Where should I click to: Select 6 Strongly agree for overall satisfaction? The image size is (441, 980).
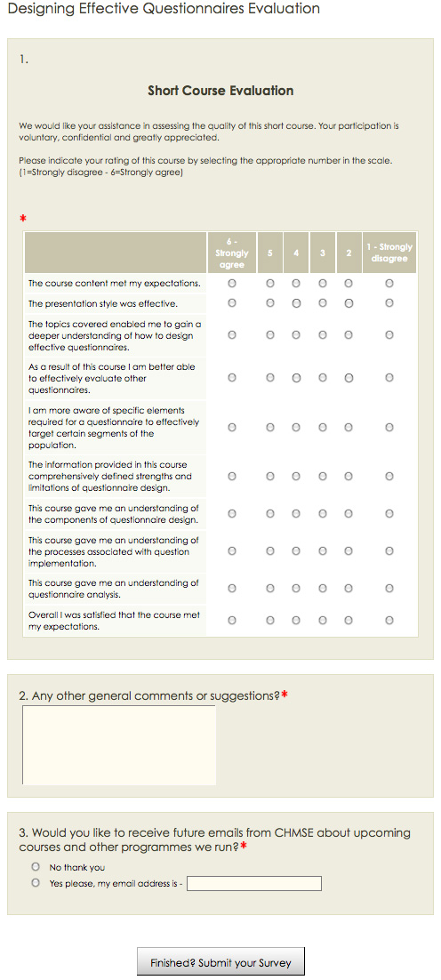pos(232,621)
